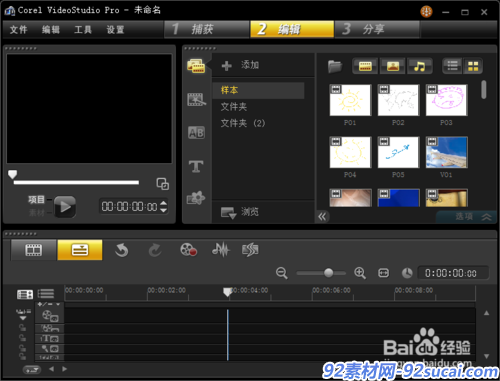Expand the 选项 options panel
The width and height of the screenshot is (500, 381).
(x=467, y=217)
